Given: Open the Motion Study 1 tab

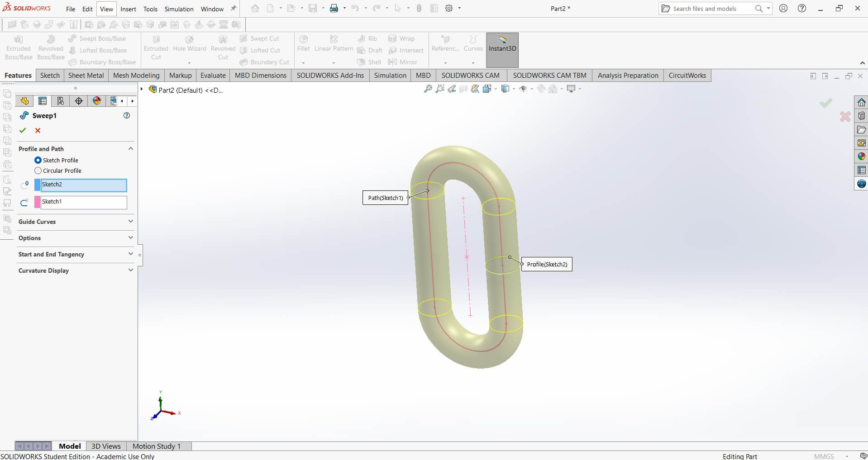Looking at the screenshot, I should click(x=156, y=446).
